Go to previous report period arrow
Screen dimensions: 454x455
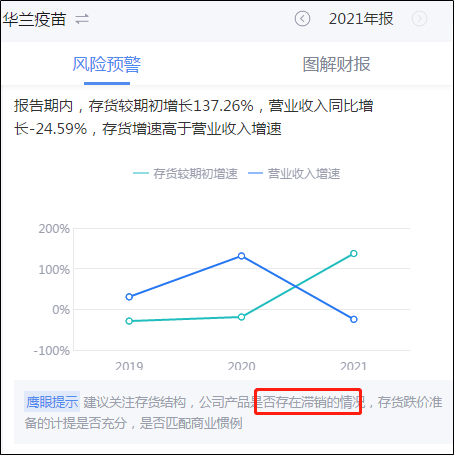tap(302, 19)
